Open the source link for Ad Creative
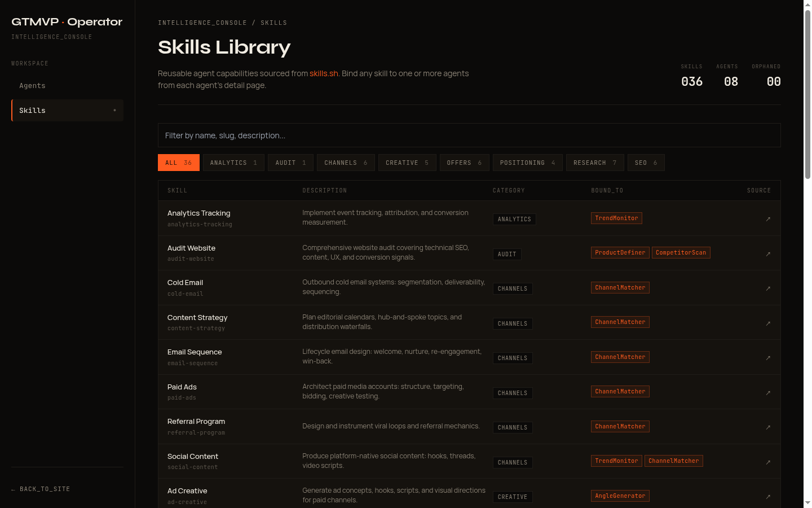Screen dimensions: 812x508 [x=768, y=497]
